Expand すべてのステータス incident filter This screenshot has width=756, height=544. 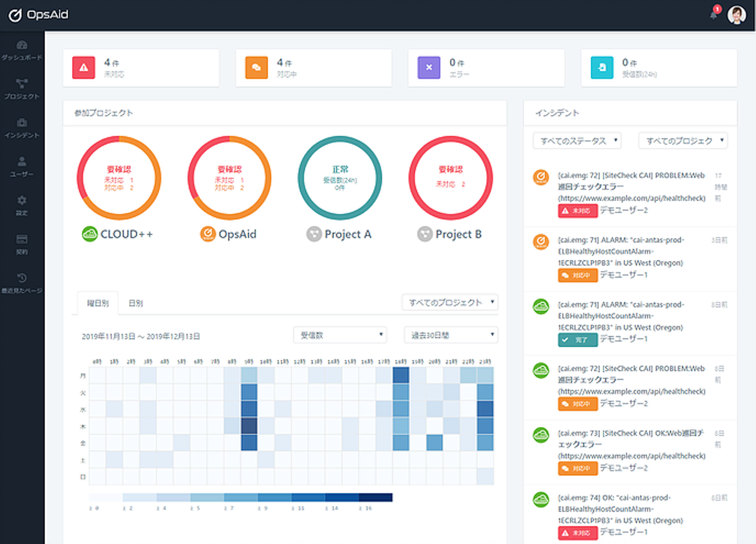(x=577, y=141)
